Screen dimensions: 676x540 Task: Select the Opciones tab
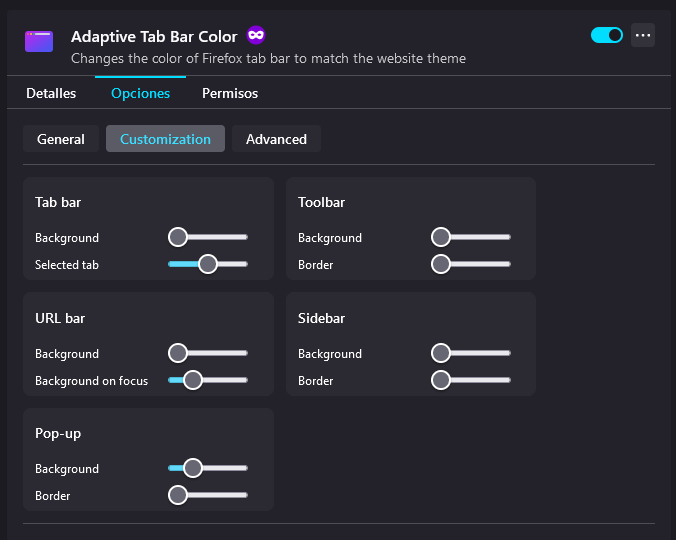[x=141, y=93]
